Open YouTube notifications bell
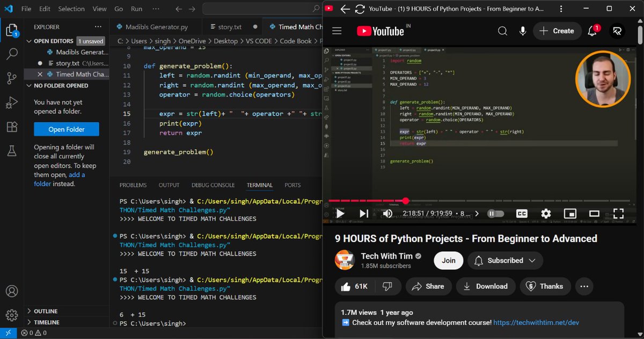Image resolution: width=644 pixels, height=339 pixels. click(x=593, y=31)
